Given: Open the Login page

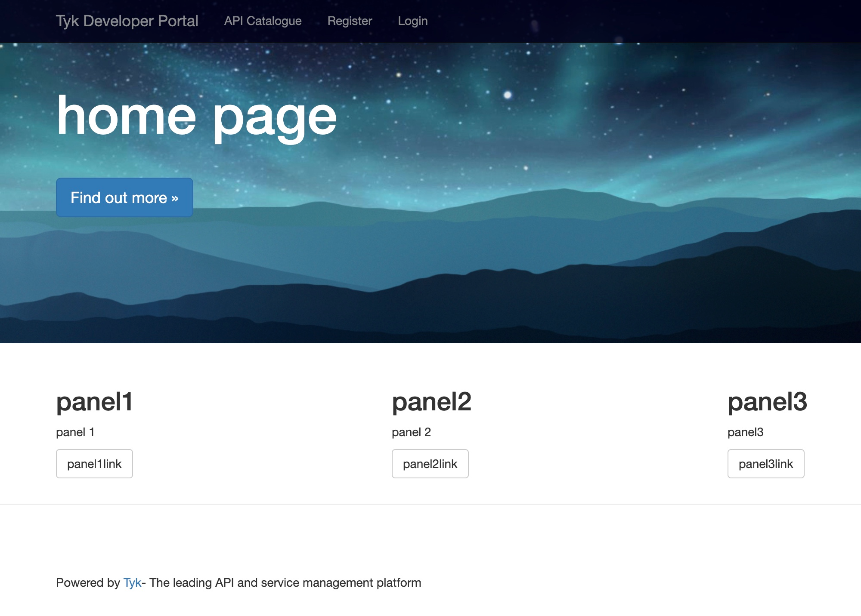Looking at the screenshot, I should point(413,21).
